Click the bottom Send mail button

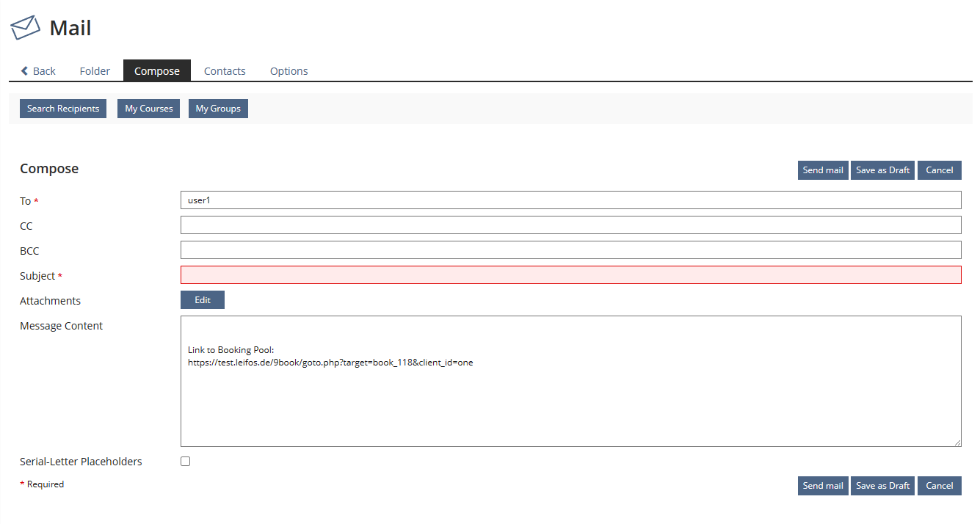[x=823, y=486]
